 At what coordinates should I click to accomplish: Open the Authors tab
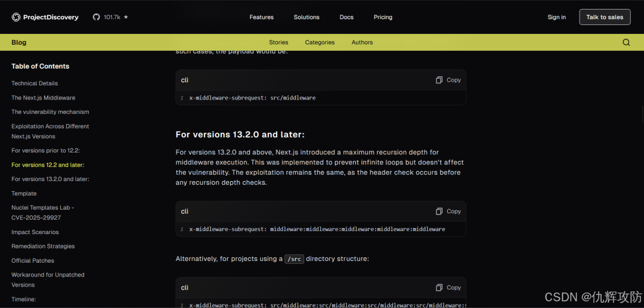(363, 42)
